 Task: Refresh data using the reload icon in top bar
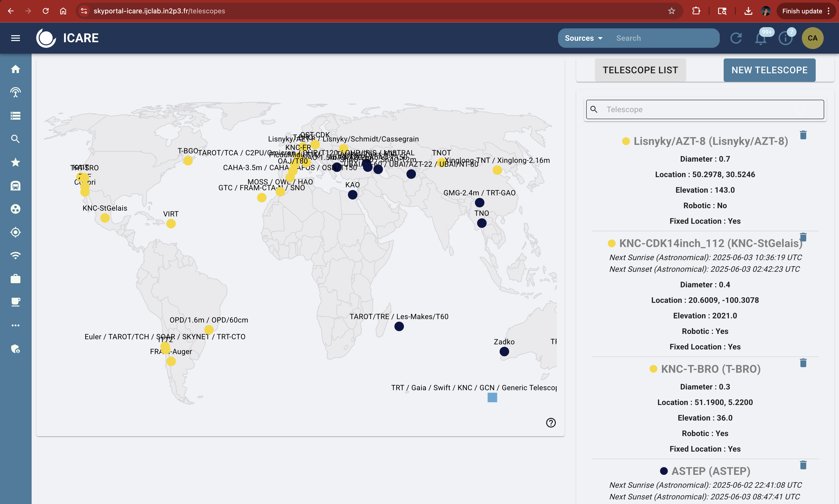(x=736, y=38)
